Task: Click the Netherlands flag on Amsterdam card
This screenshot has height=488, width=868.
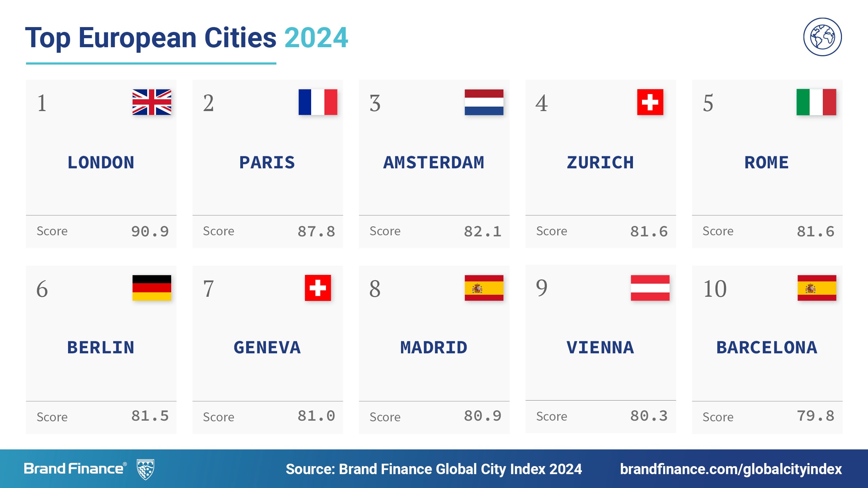Action: click(484, 102)
